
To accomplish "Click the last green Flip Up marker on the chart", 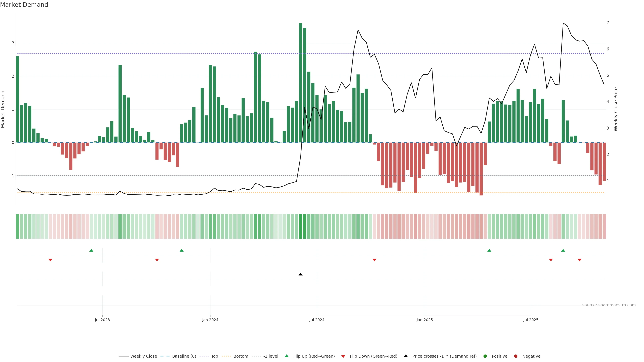I will tap(563, 251).
